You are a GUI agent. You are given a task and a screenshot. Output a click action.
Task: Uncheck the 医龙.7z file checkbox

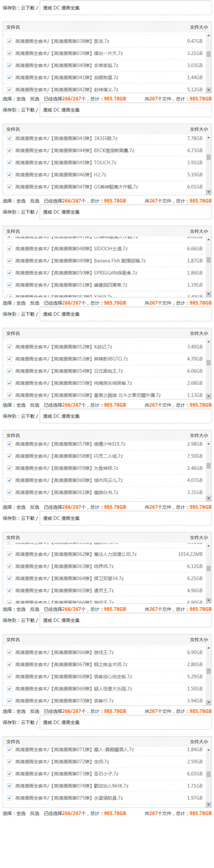pyautogui.click(x=9, y=41)
